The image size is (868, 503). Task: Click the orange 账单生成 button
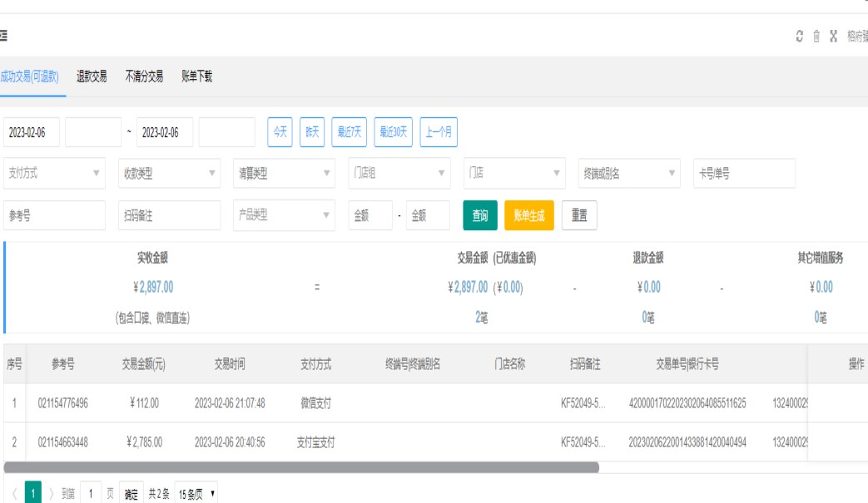coord(528,215)
